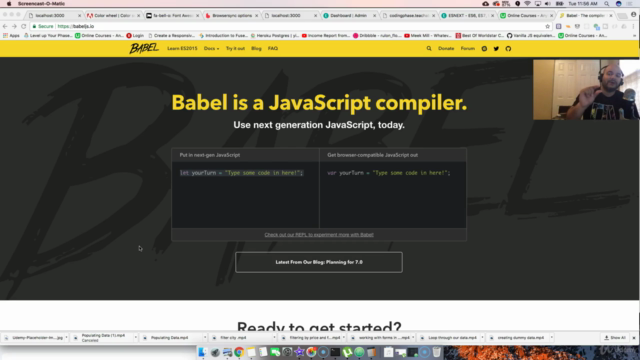This screenshot has height=360, width=640.
Task: Click Latest From Our Blog: Planning for 7.0
Action: pyautogui.click(x=319, y=262)
